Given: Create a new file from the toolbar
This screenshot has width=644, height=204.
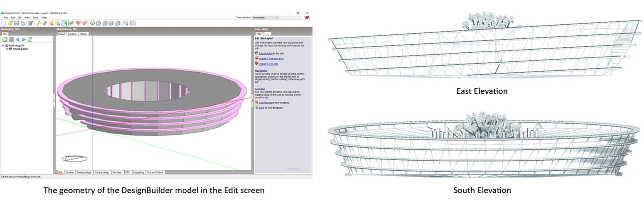Looking at the screenshot, I should [4, 23].
